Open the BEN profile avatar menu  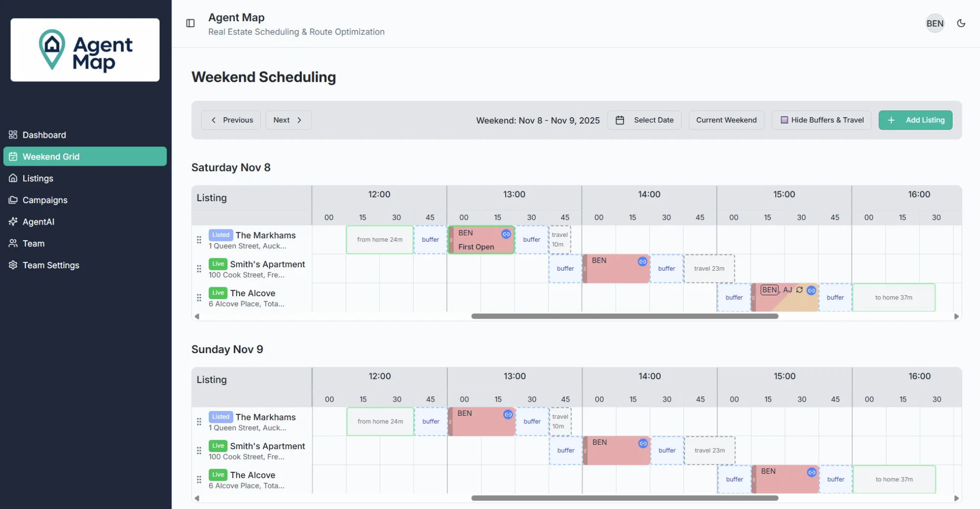[934, 23]
